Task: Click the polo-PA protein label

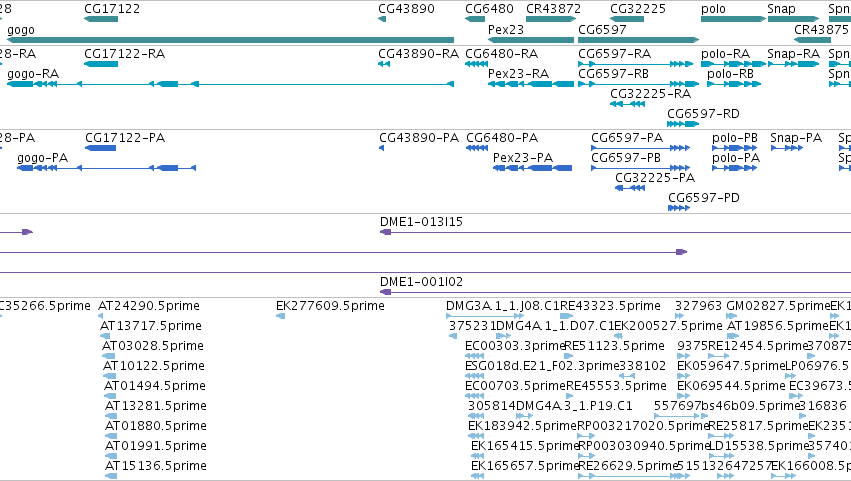Action: tap(736, 158)
